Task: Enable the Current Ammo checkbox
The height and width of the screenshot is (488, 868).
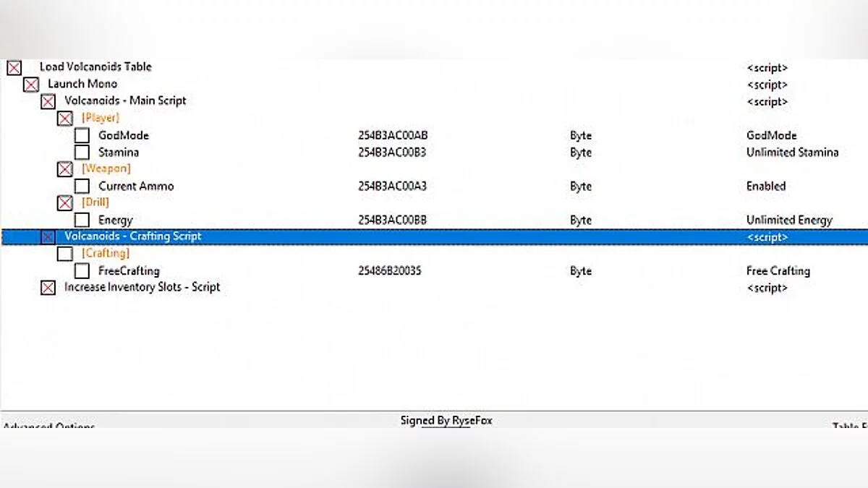Action: pyautogui.click(x=82, y=186)
